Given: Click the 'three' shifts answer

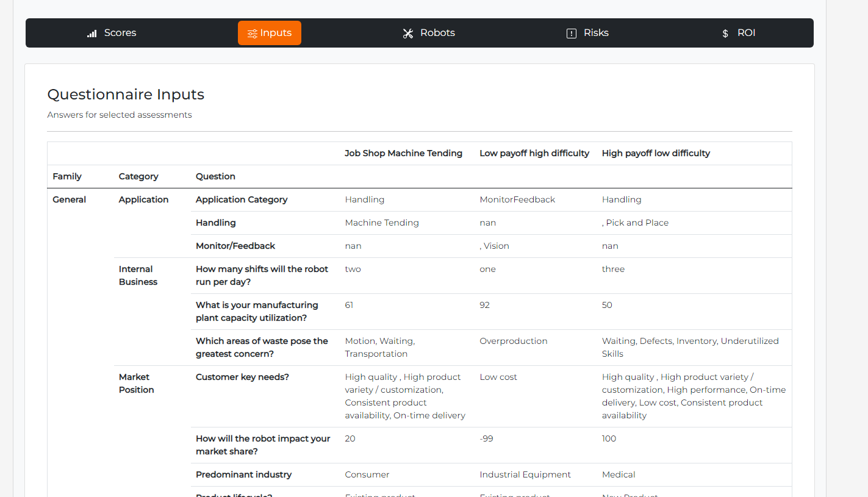Looking at the screenshot, I should pyautogui.click(x=613, y=269).
